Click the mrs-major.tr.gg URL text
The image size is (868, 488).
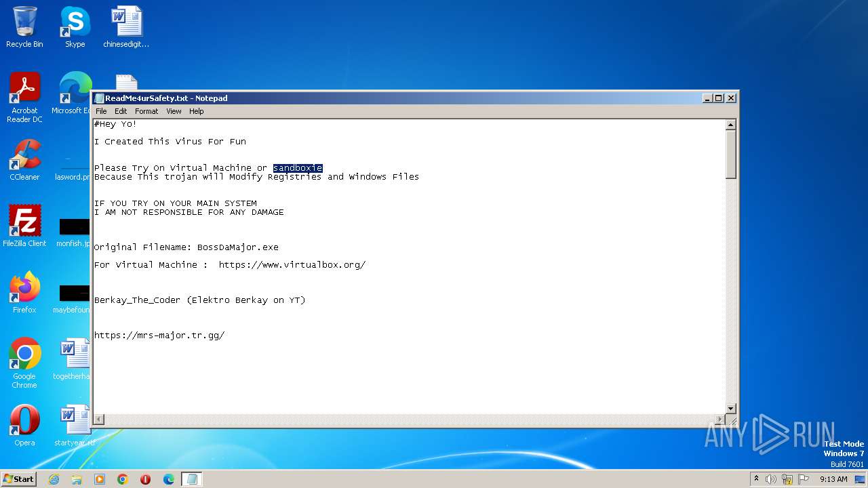(x=159, y=335)
